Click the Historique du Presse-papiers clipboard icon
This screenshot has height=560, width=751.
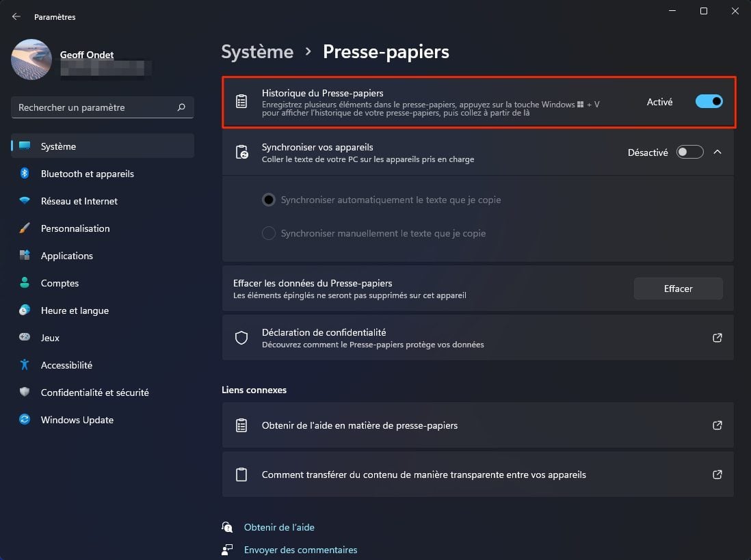pyautogui.click(x=241, y=101)
